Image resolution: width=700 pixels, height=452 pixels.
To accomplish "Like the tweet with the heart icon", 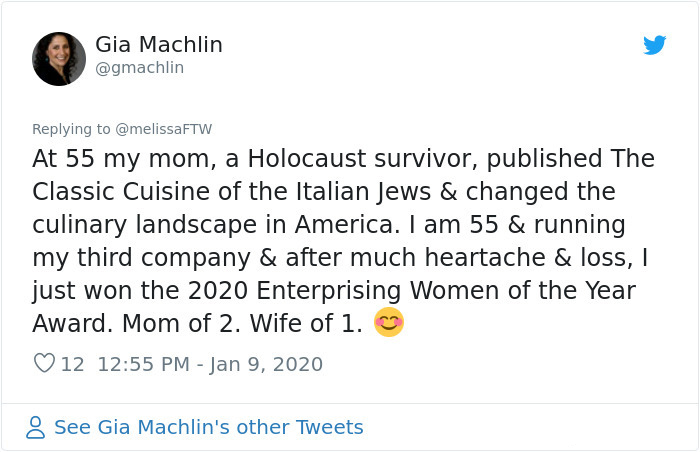I will click(x=44, y=364).
